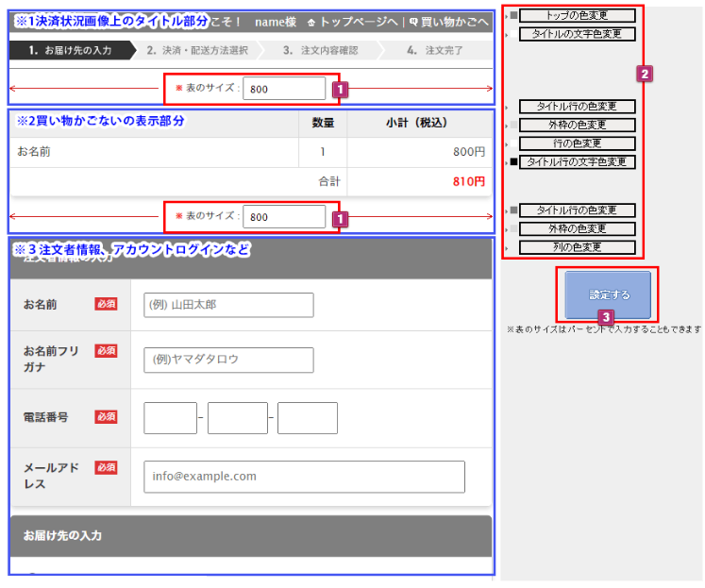Expand the arrow left of タイトルの文字色変更
This screenshot has height=588, width=705.
[x=507, y=35]
